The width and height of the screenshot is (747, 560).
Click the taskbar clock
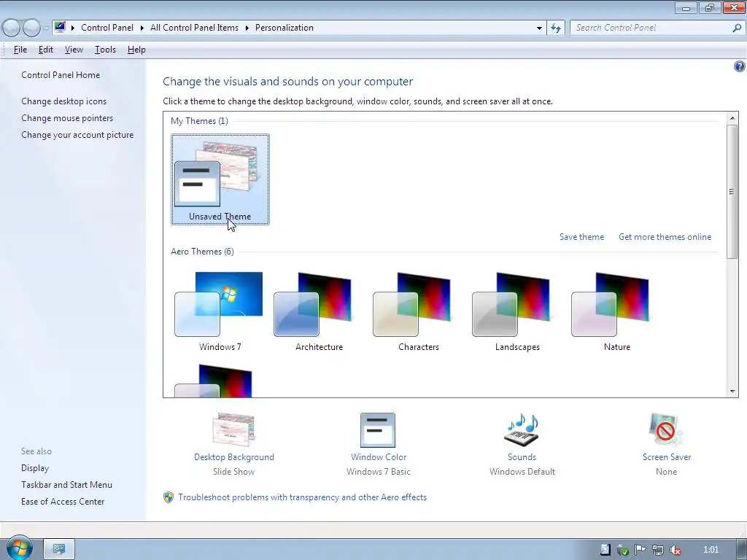[x=711, y=550]
